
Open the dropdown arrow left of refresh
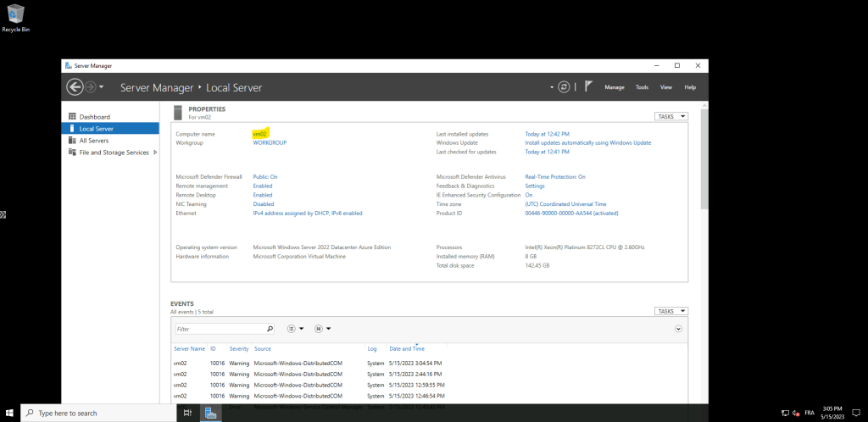tap(551, 87)
